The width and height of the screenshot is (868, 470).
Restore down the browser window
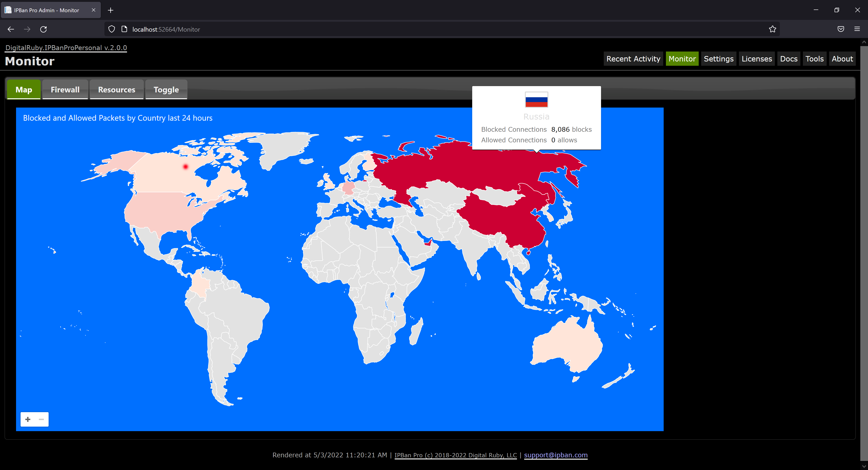click(x=837, y=10)
